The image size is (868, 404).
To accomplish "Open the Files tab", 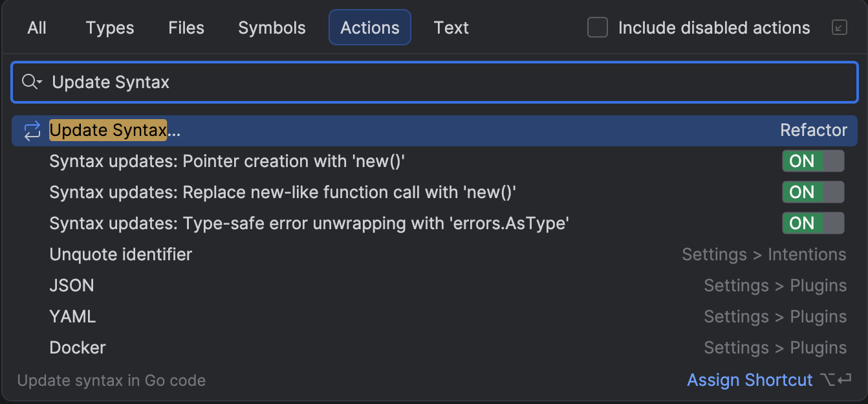I will [186, 28].
